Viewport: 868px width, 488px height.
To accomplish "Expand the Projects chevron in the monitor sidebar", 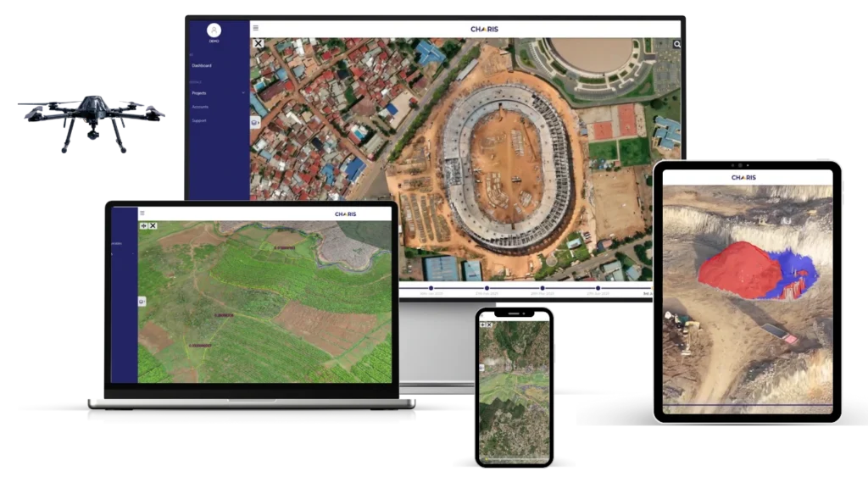I will (x=243, y=92).
